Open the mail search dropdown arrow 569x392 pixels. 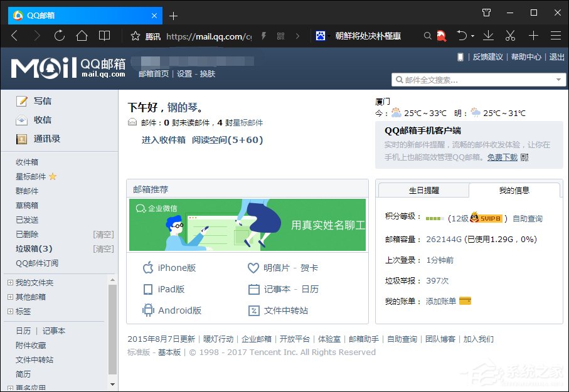558,80
